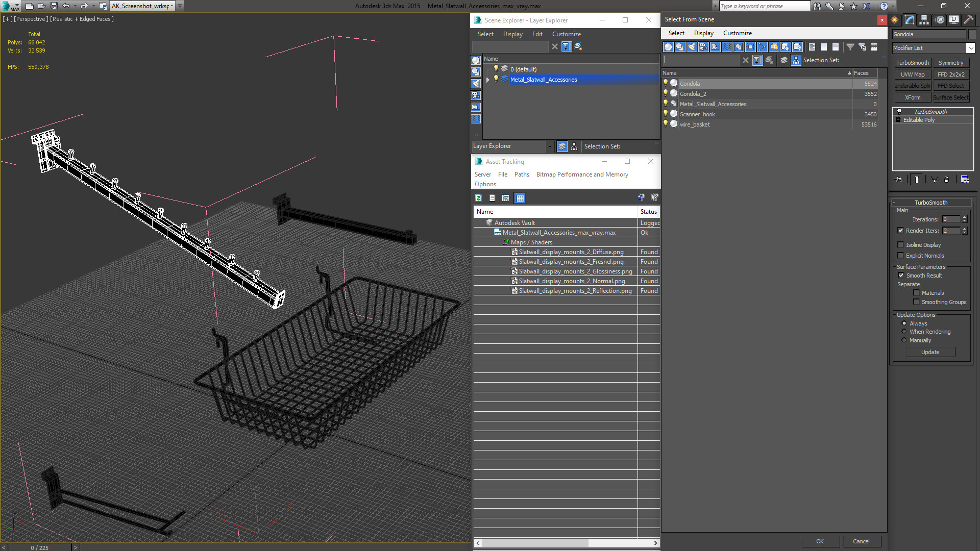The image size is (980, 551).
Task: Refresh the Asset Tracking list
Action: pyautogui.click(x=478, y=198)
